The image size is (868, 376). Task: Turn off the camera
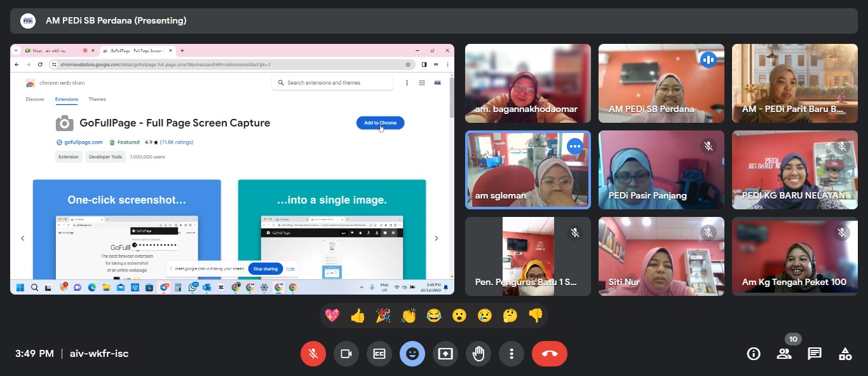(x=346, y=354)
